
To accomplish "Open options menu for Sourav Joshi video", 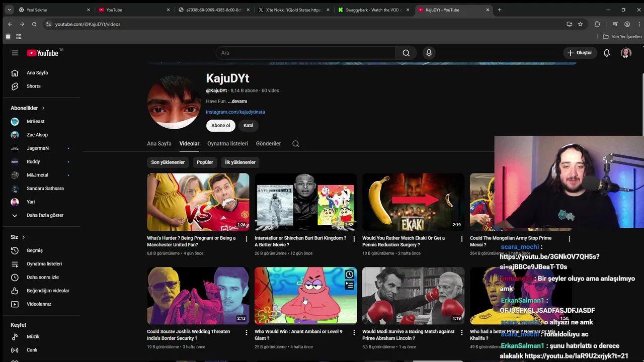I will click(x=247, y=333).
